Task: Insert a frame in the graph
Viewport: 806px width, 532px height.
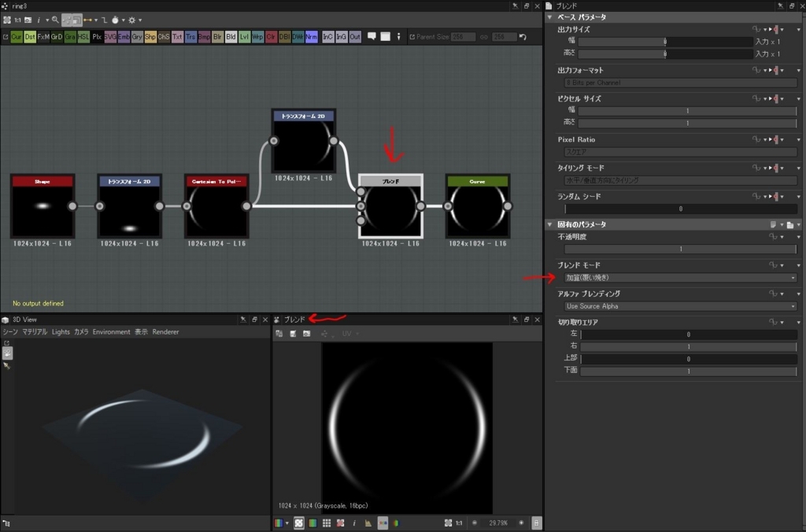Action: click(x=385, y=36)
